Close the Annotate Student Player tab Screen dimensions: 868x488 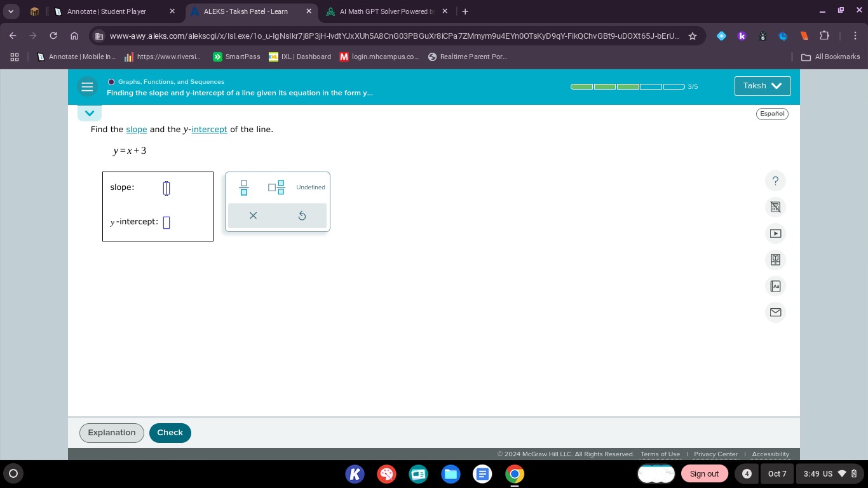(x=172, y=11)
